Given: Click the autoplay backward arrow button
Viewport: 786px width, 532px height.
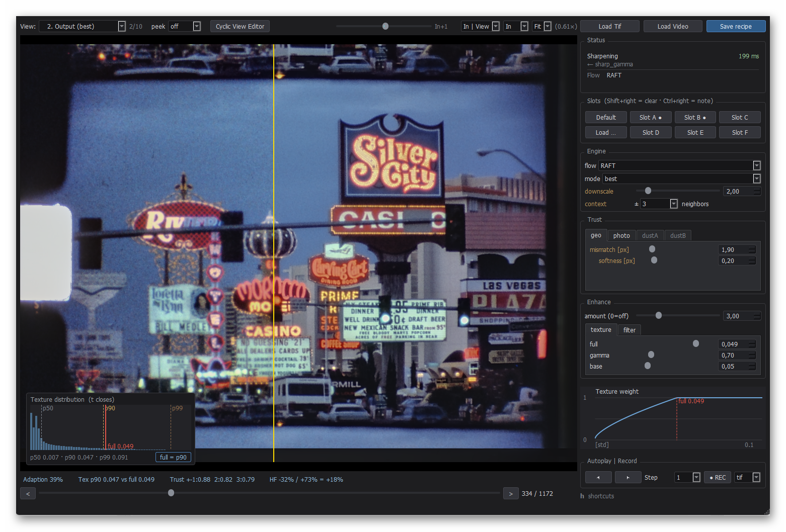Looking at the screenshot, I should click(x=598, y=477).
